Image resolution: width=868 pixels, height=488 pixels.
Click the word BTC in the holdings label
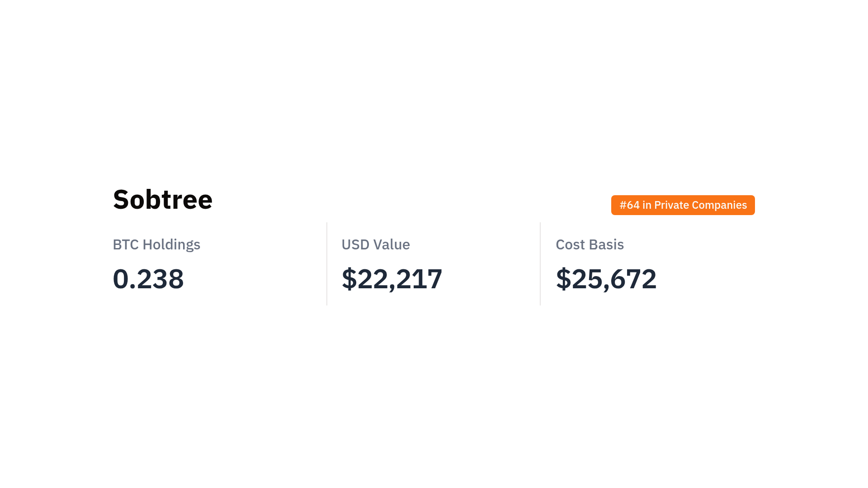click(125, 244)
